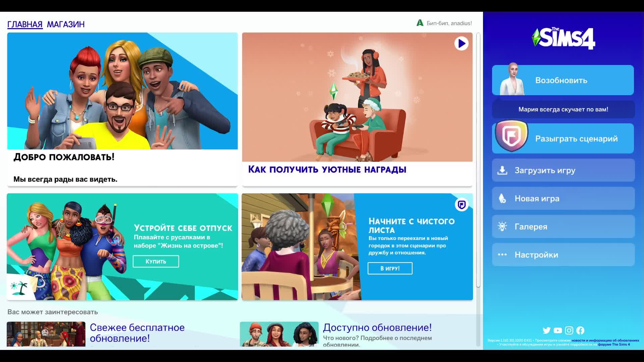Open the YouTube icon link
This screenshot has width=644, height=362.
(x=558, y=330)
